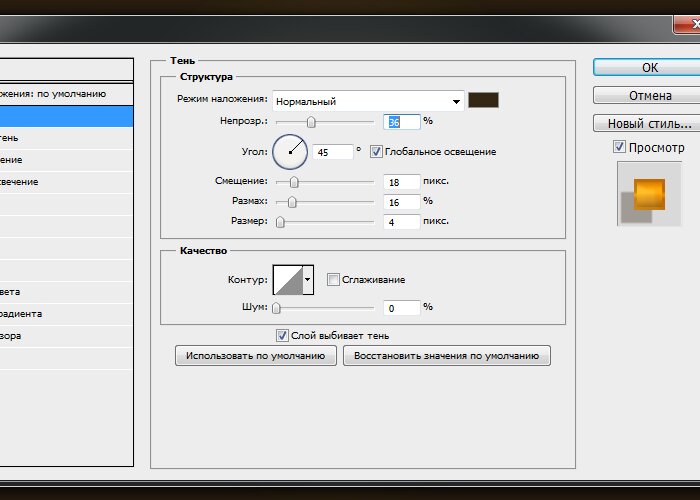
Task: Expand the contour picker dropdown arrow
Action: [x=308, y=280]
